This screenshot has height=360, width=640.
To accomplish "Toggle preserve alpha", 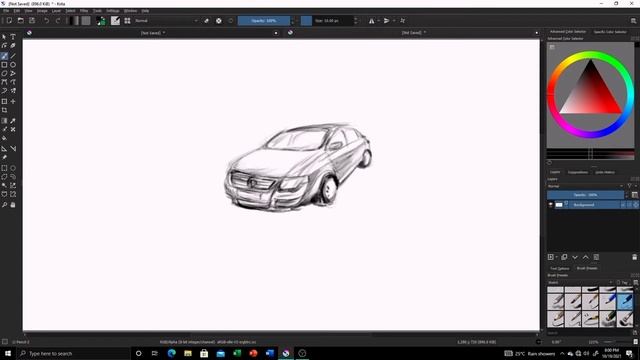I will point(219,21).
